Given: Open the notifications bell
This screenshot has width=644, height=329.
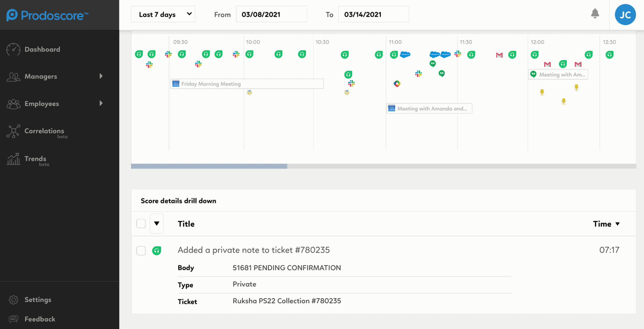Looking at the screenshot, I should pos(595,14).
